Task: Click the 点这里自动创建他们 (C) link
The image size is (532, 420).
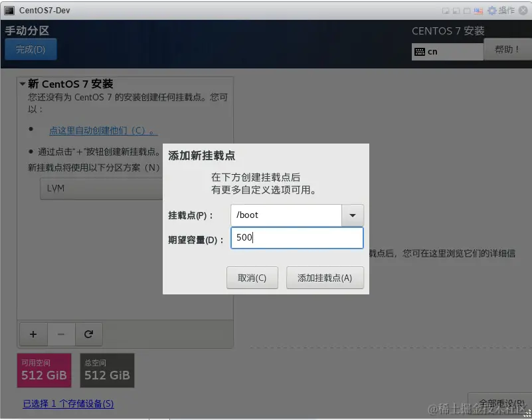Action: tap(104, 130)
